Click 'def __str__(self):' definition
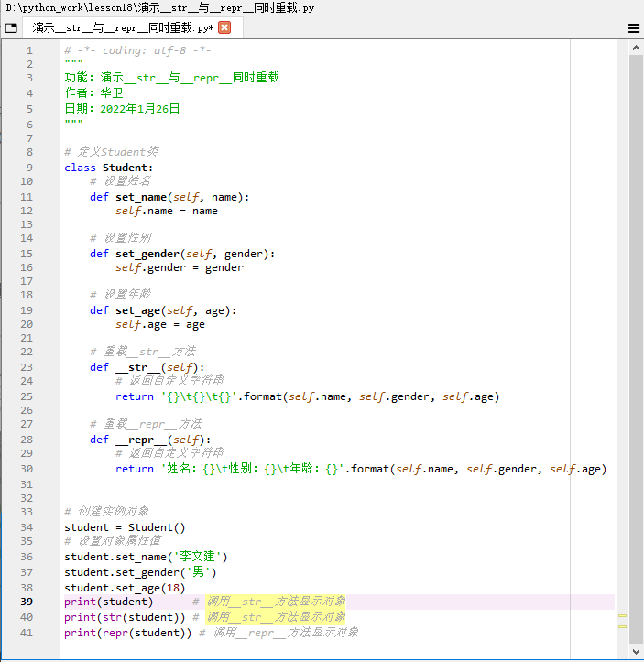The width and height of the screenshot is (644, 662). [147, 367]
